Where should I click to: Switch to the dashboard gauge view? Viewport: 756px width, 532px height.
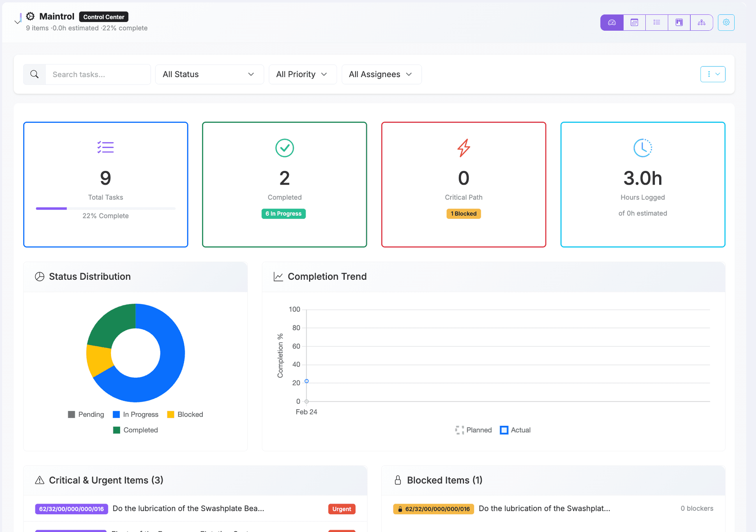[x=611, y=22]
